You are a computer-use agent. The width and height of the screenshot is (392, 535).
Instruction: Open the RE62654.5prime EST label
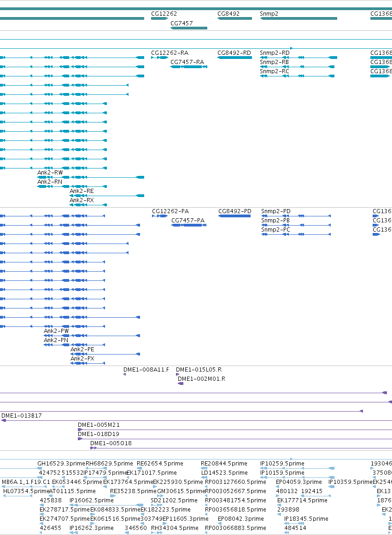pyautogui.click(x=160, y=464)
